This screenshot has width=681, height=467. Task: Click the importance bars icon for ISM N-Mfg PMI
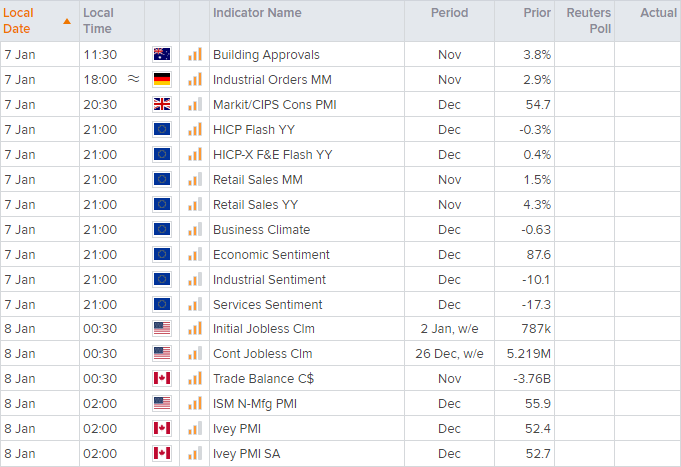tap(194, 404)
